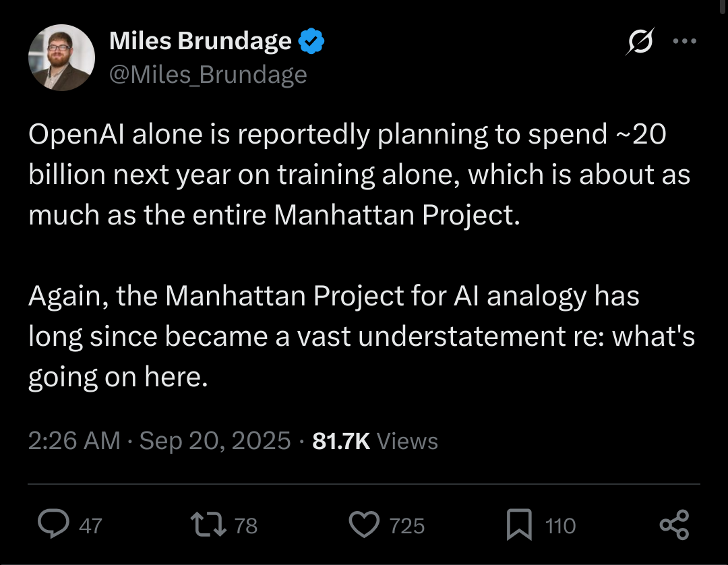Bookmark this tweet using the bookmark icon
728x565 pixels.
pyautogui.click(x=520, y=525)
